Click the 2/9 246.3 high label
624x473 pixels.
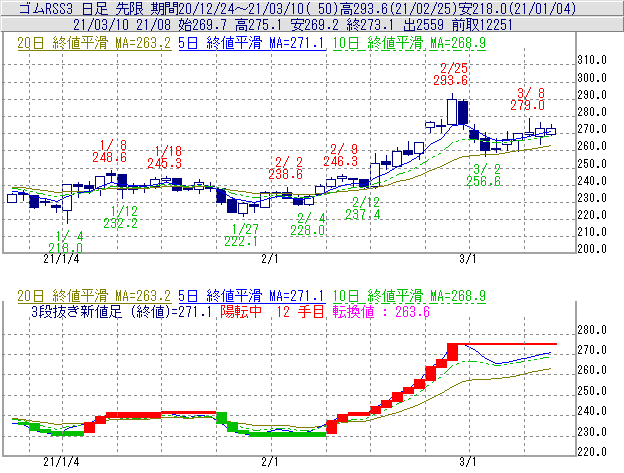(x=341, y=155)
